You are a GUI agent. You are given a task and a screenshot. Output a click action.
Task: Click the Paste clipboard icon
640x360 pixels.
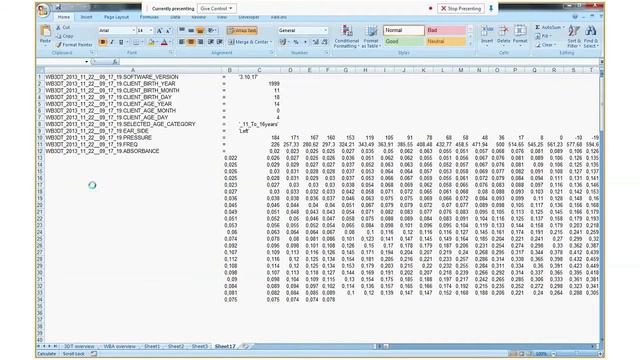(x=45, y=31)
